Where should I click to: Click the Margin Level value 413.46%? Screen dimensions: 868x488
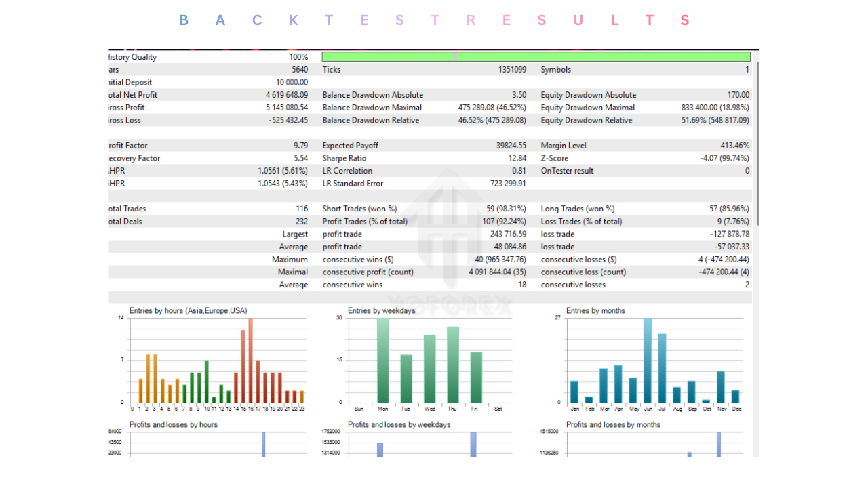coord(734,146)
